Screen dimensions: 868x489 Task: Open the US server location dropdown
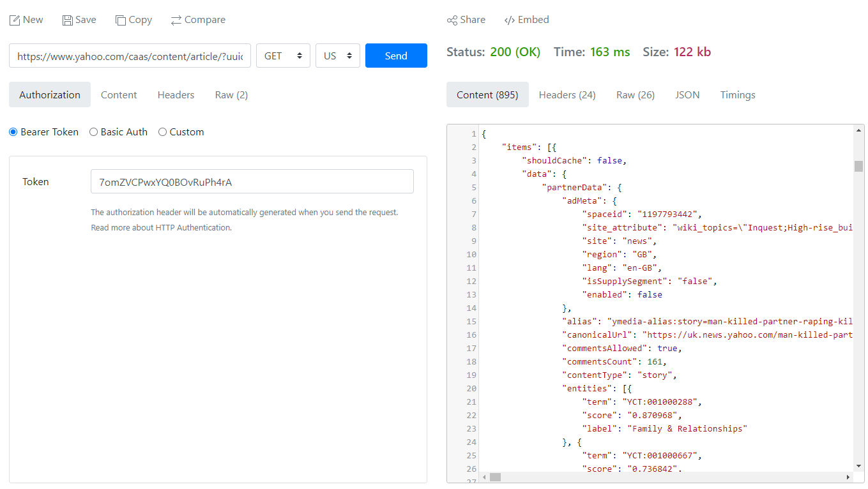[337, 56]
